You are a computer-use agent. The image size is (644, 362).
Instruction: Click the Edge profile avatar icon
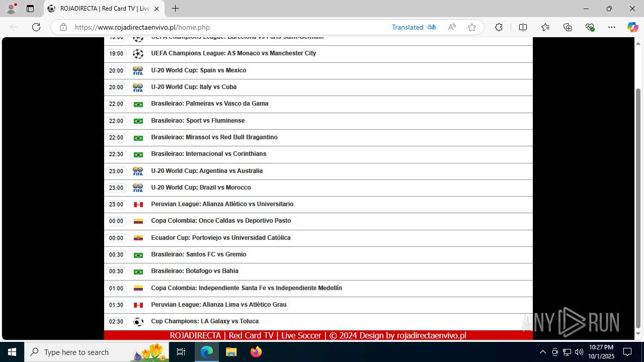click(x=11, y=9)
